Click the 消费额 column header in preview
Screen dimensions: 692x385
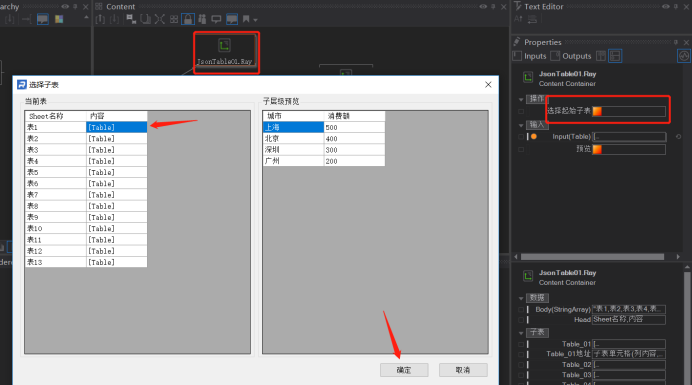pos(354,116)
